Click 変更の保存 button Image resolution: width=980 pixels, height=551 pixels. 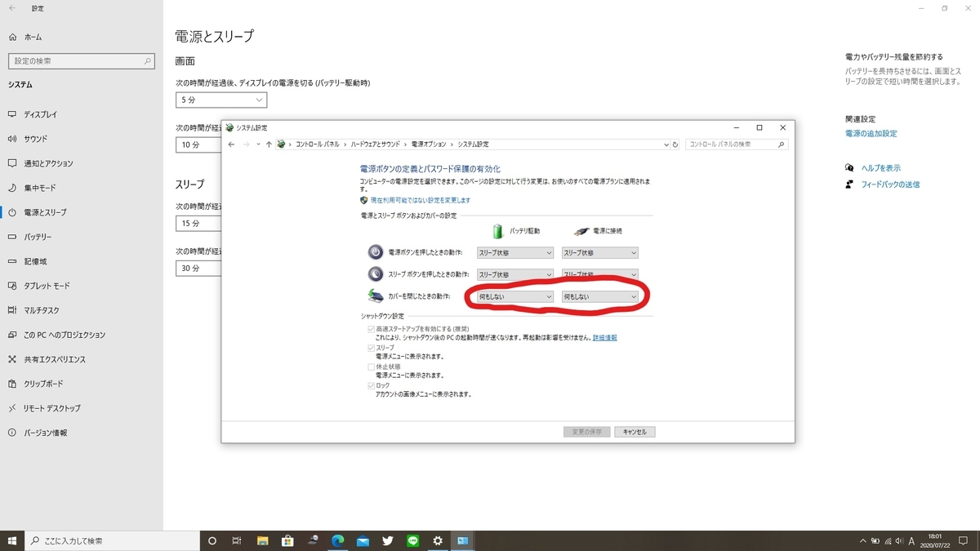coord(586,432)
